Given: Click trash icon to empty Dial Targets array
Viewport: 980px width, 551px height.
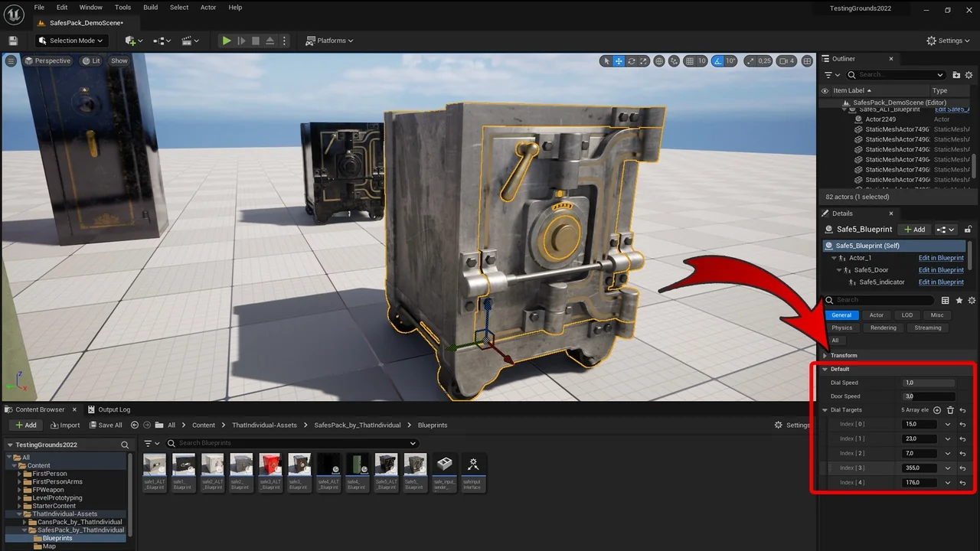Looking at the screenshot, I should [x=950, y=410].
